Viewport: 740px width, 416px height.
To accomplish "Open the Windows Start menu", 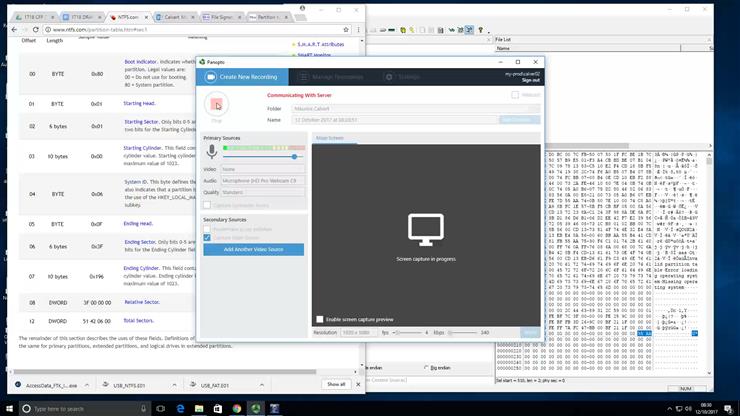I will coord(9,408).
